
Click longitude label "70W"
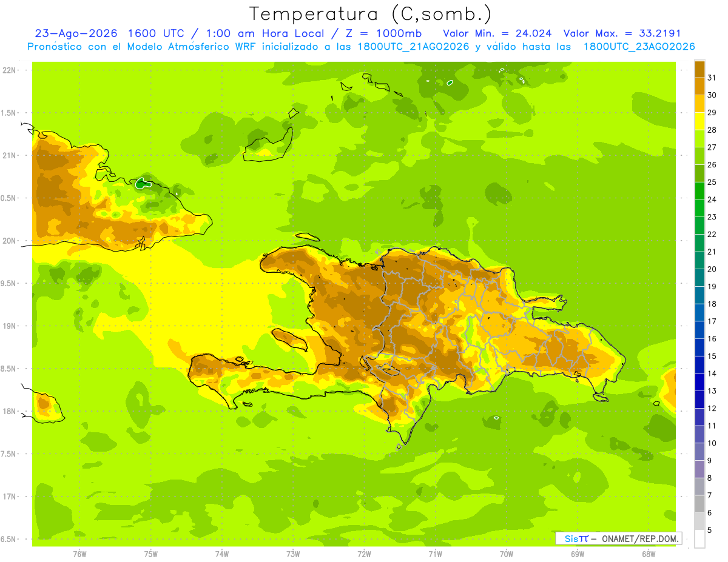click(506, 554)
